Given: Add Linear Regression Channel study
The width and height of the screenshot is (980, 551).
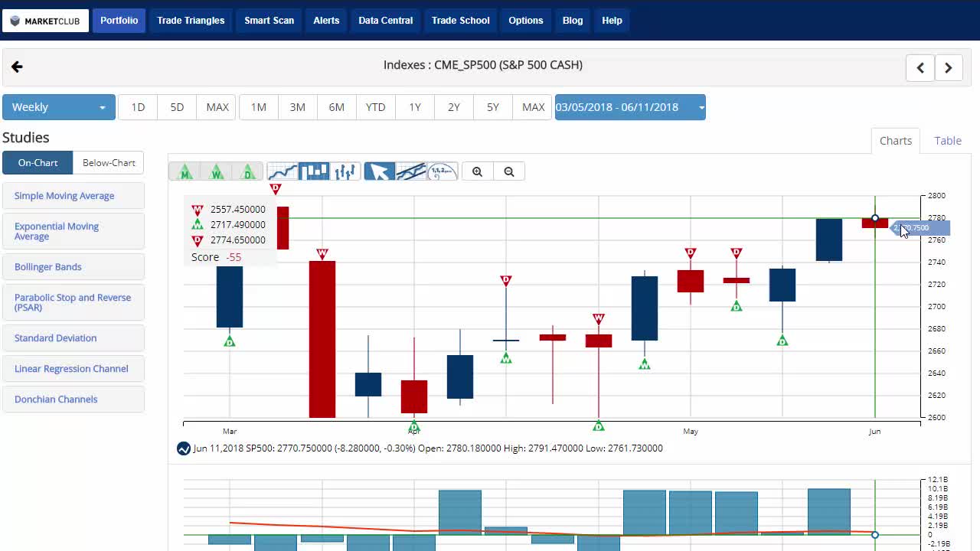Looking at the screenshot, I should click(x=73, y=369).
